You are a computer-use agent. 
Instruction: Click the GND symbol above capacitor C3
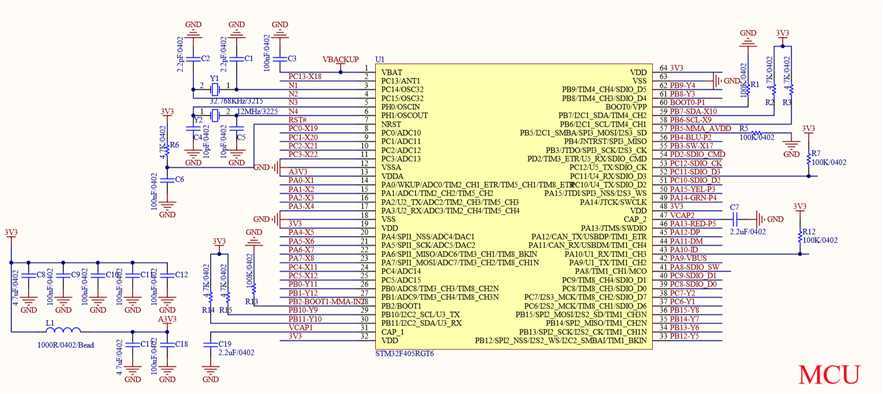(280, 29)
